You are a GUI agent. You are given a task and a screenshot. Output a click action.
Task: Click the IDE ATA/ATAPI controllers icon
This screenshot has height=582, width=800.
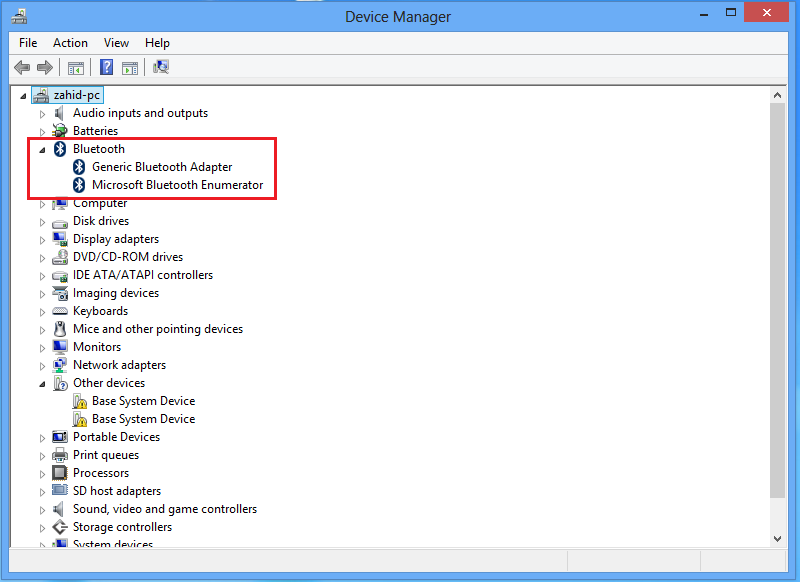[x=60, y=276]
